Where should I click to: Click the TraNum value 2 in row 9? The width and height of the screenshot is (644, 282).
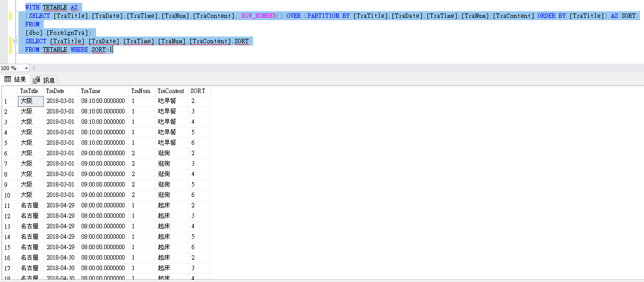coord(142,185)
